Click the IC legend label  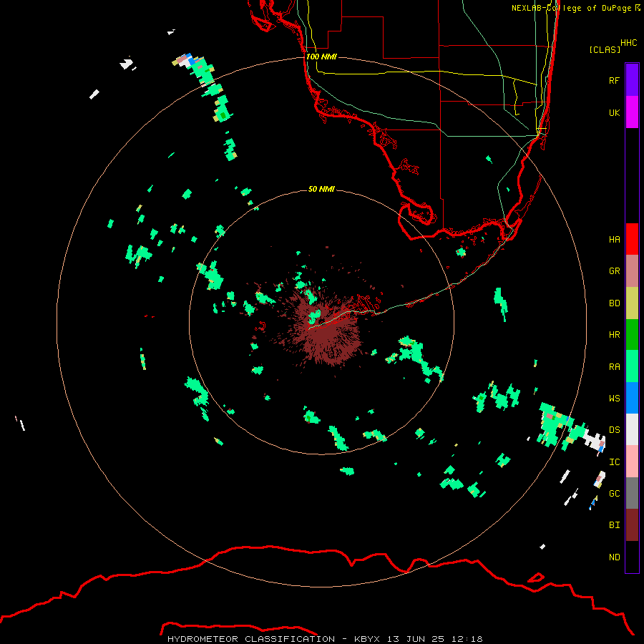click(614, 462)
